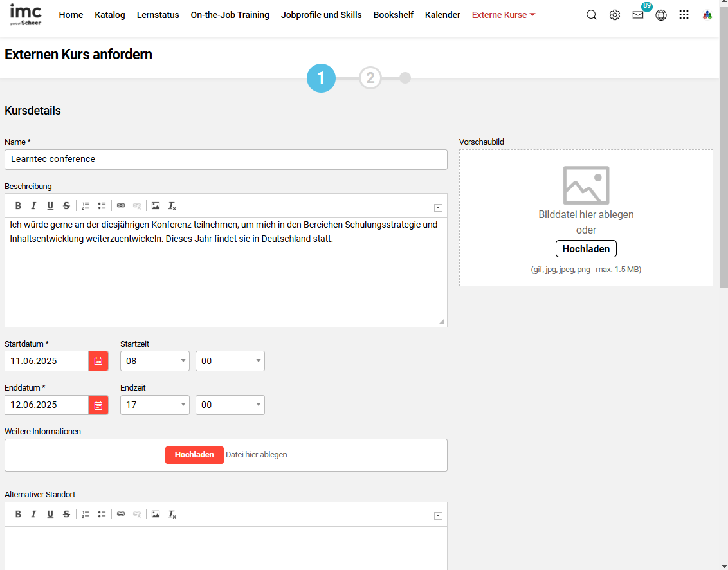Image resolution: width=728 pixels, height=570 pixels.
Task: Click into the Name input field
Action: [x=226, y=160]
